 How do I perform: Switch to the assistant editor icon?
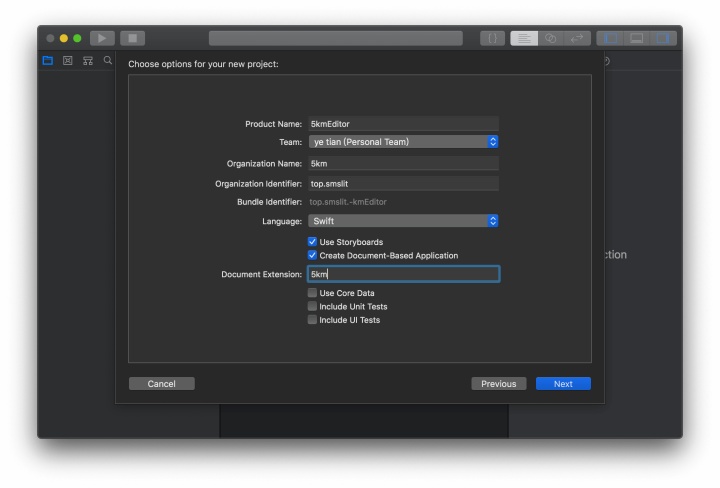click(x=551, y=38)
